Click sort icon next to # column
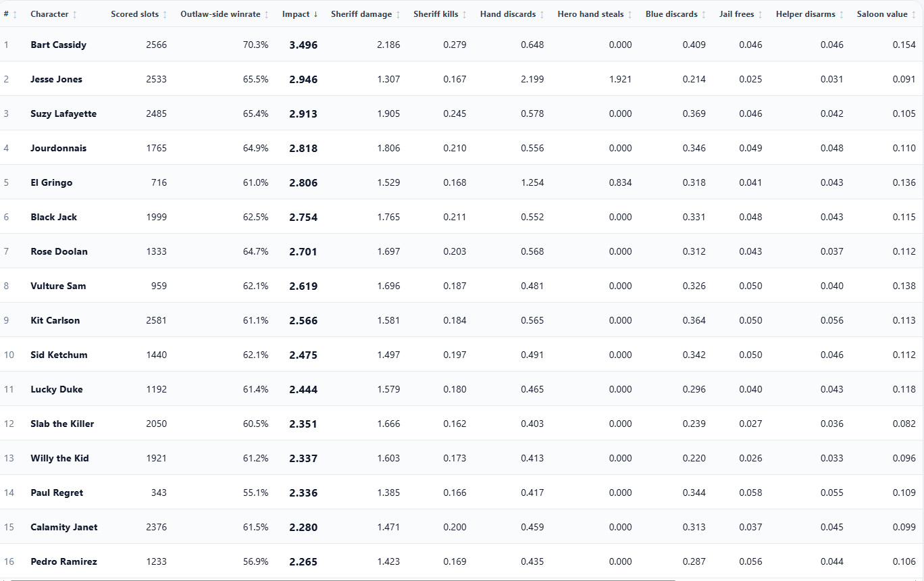Image resolution: width=924 pixels, height=581 pixels. 15,14
